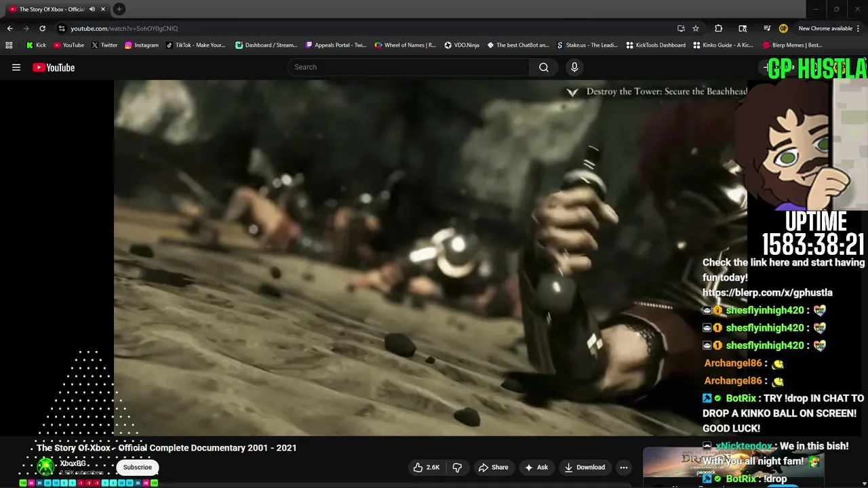Open Appeals Portal - Twi... bookmark

336,45
